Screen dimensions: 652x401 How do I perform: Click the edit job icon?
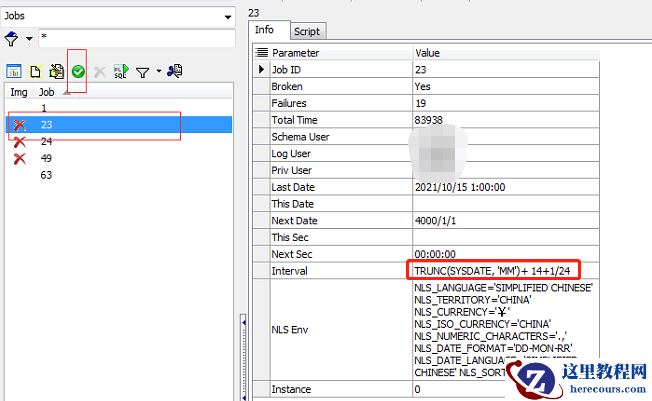click(56, 72)
